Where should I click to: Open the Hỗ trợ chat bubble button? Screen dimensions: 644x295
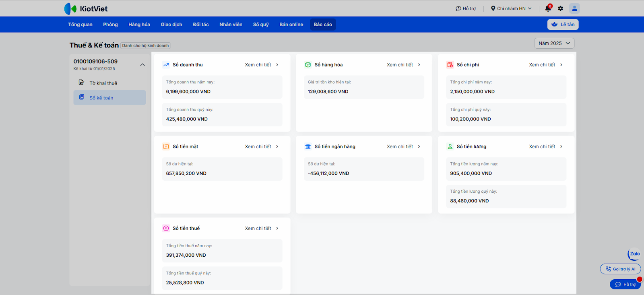pos(625,284)
